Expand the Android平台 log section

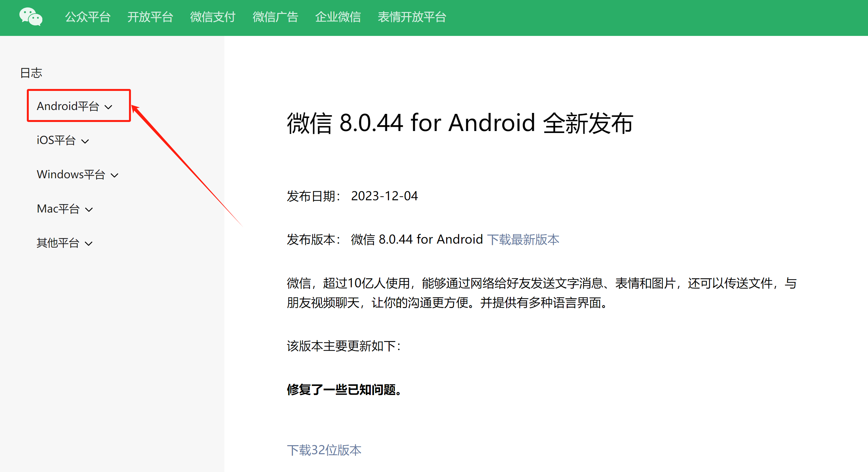(x=74, y=106)
